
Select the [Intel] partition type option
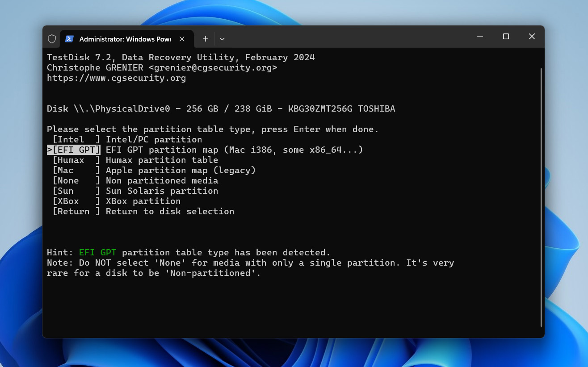click(76, 140)
